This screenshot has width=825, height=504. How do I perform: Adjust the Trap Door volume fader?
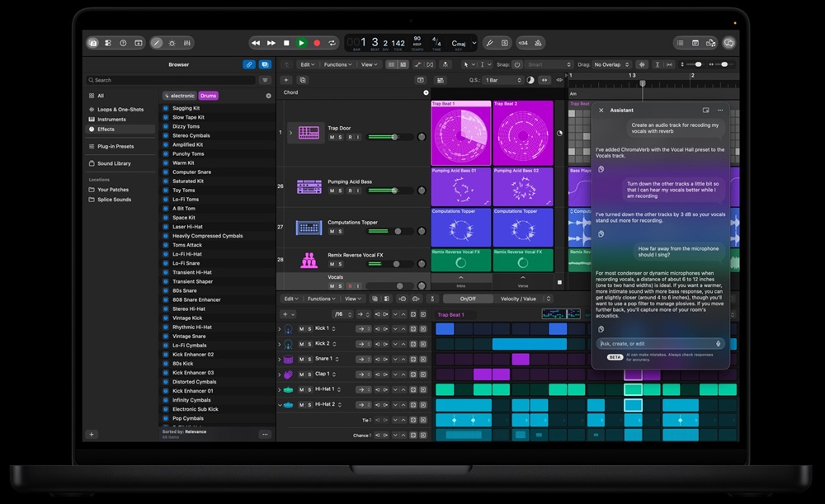(x=394, y=137)
